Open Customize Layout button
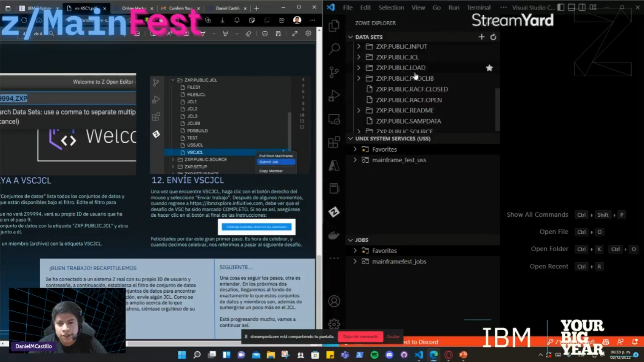The width and height of the screenshot is (644, 362). [x=593, y=7]
